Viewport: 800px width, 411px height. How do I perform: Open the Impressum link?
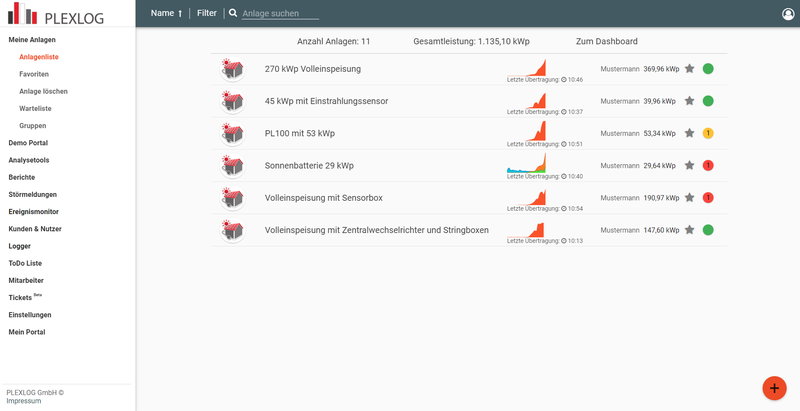pos(23,401)
